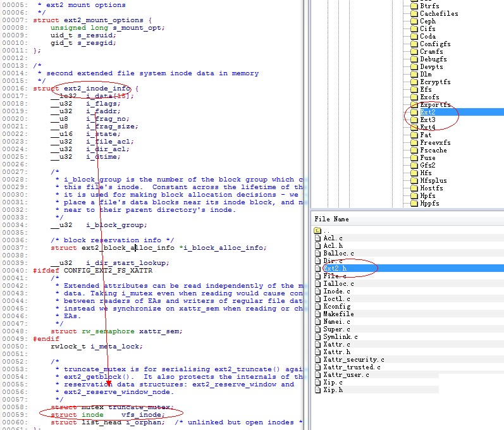This screenshot has width=504, height=430.
Task: Click the File.c file icon
Action: coord(318,276)
